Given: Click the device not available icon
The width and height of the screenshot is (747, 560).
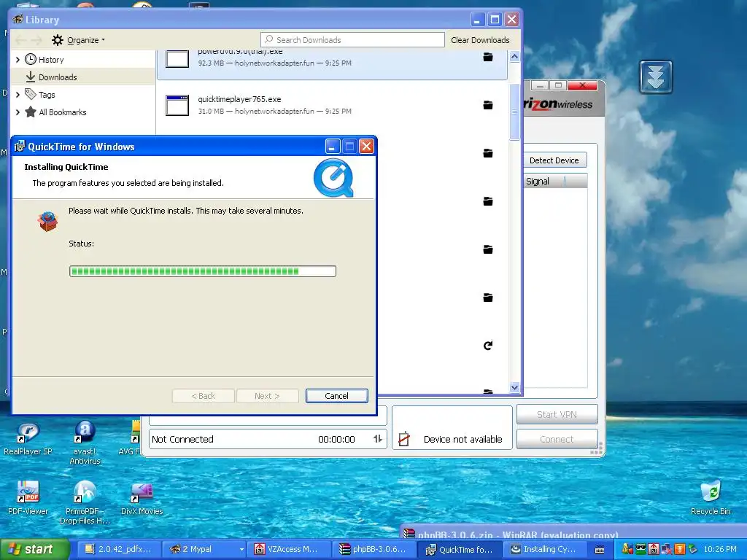Looking at the screenshot, I should tap(404, 438).
